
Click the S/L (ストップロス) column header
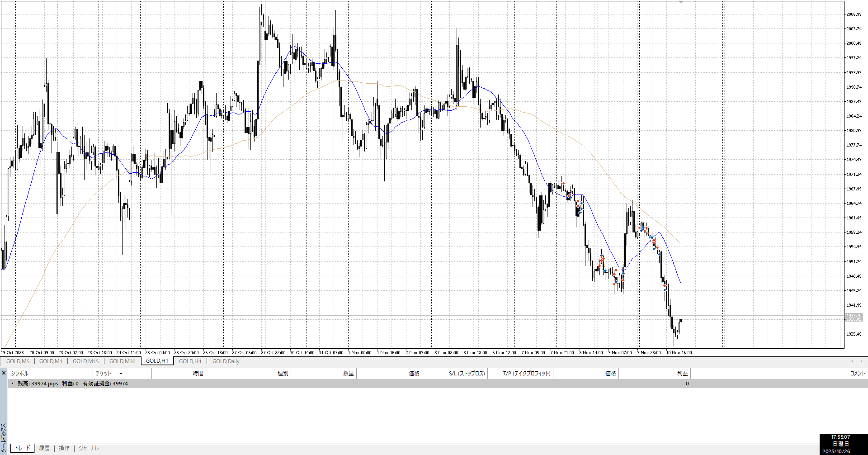click(467, 374)
